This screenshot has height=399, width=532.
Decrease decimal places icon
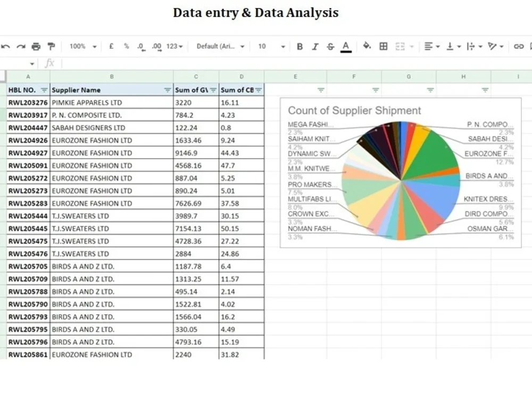(x=141, y=47)
